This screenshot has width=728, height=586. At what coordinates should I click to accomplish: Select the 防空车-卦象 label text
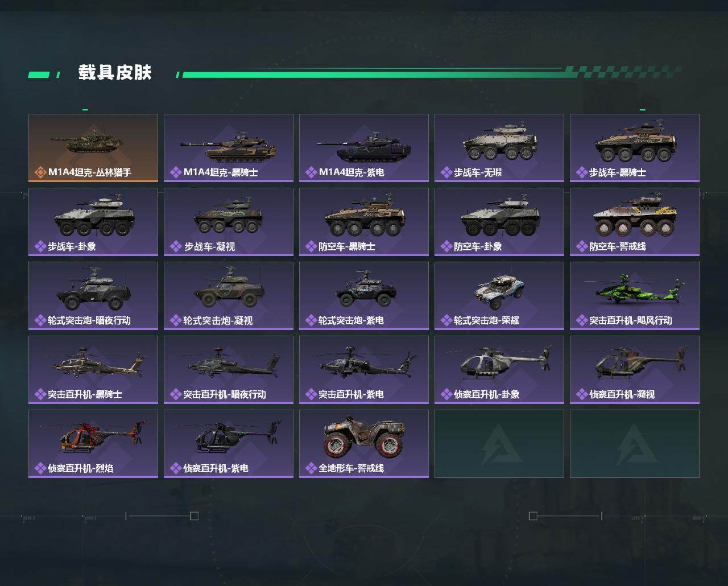click(478, 246)
